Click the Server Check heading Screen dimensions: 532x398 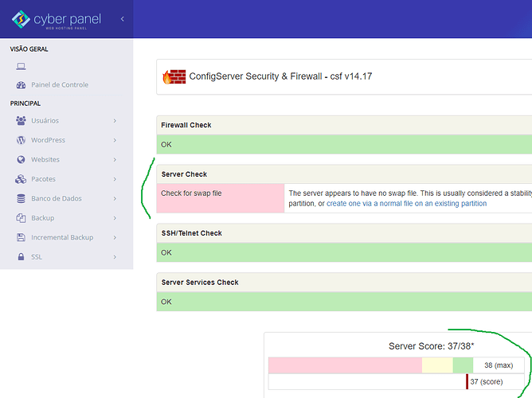(184, 174)
